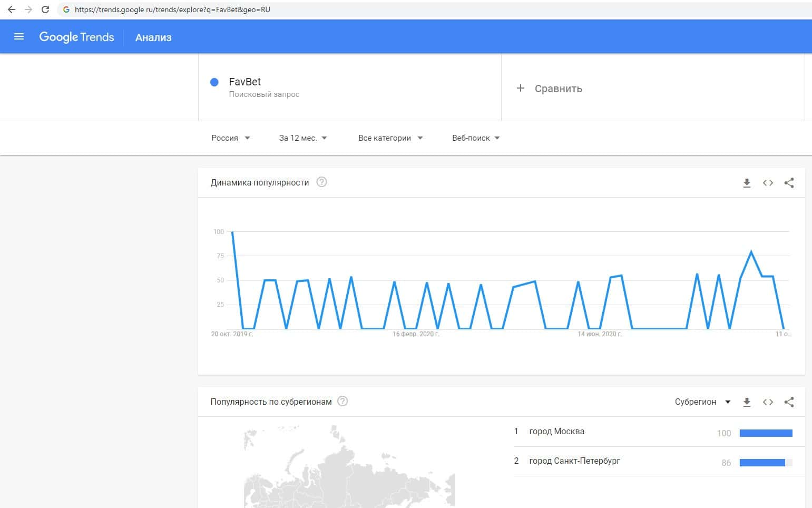Expand the Россия region dropdown
This screenshot has width=812, height=508.
pos(231,138)
